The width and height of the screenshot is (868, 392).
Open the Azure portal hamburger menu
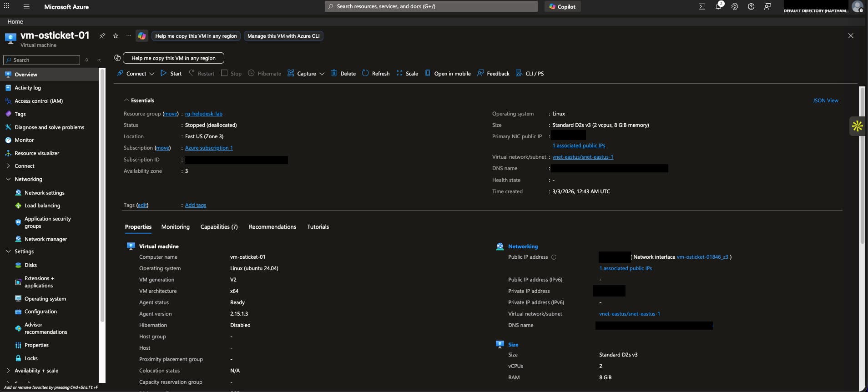pyautogui.click(x=26, y=7)
